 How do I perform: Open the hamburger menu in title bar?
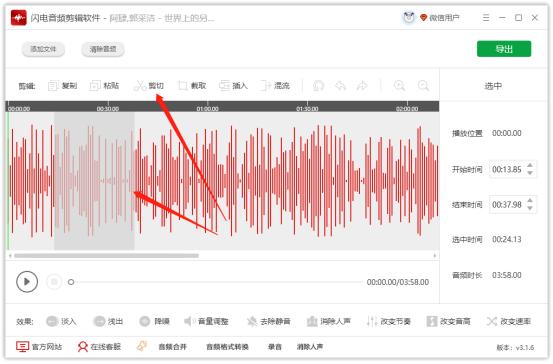pos(486,18)
